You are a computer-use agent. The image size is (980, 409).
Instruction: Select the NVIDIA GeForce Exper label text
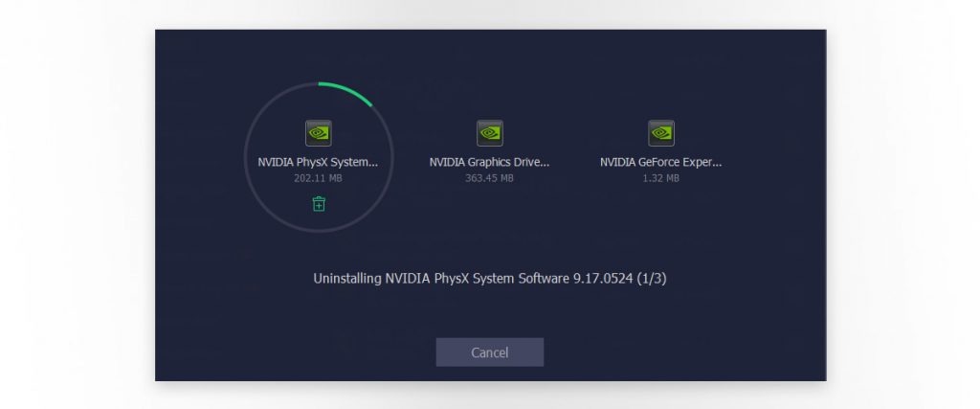660,163
